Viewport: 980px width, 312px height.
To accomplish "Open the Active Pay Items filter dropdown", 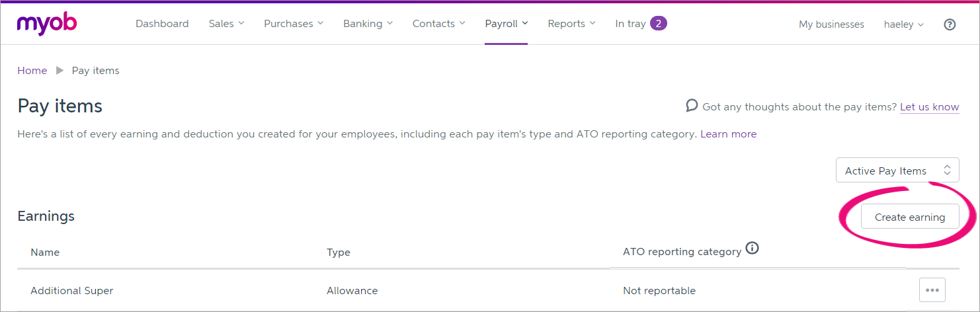I will pos(897,171).
